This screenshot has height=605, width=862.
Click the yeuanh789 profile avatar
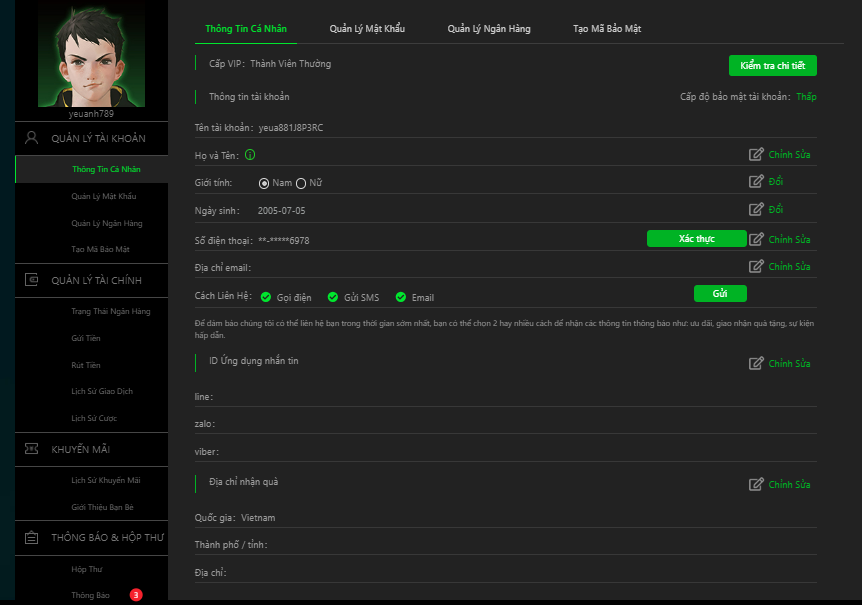tap(91, 55)
